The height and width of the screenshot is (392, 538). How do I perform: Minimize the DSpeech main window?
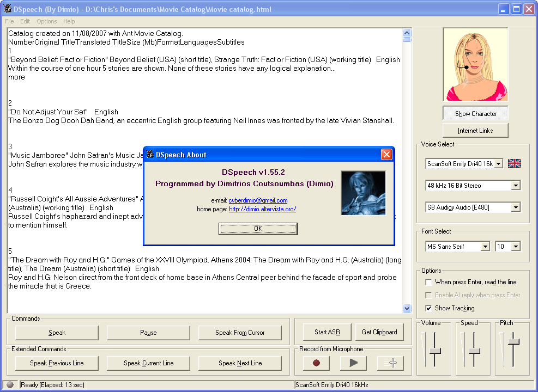point(503,9)
